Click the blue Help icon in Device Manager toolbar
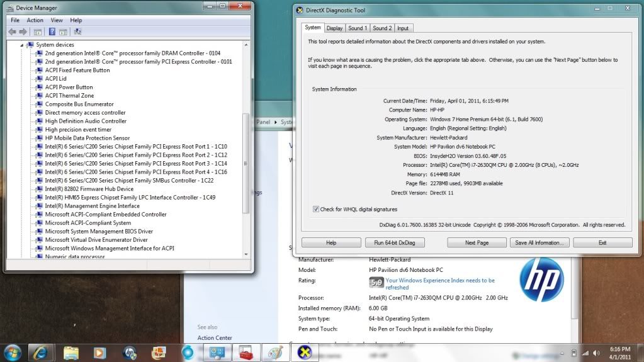644x362 pixels. point(52,31)
